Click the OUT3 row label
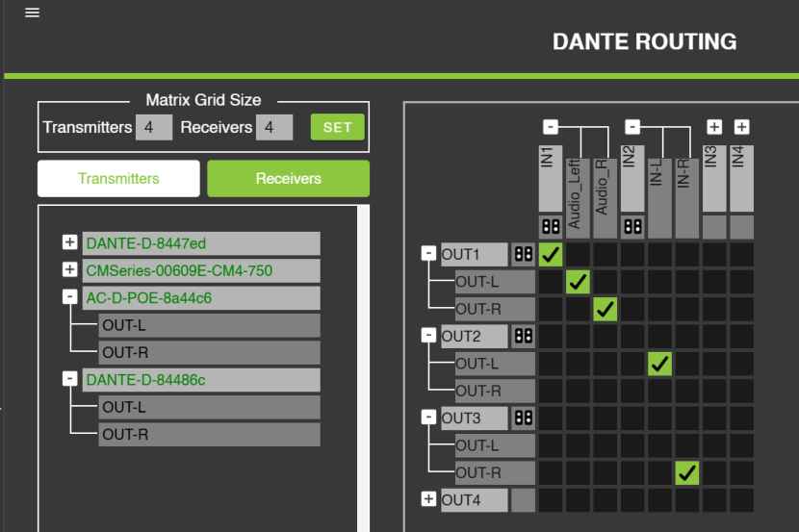Screen dimensions: 799x532 475,418
